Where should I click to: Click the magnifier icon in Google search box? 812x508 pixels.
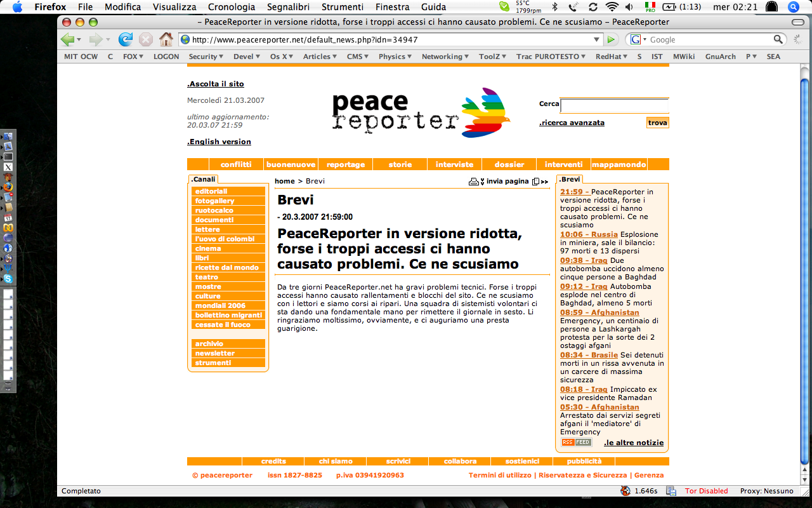pos(778,39)
